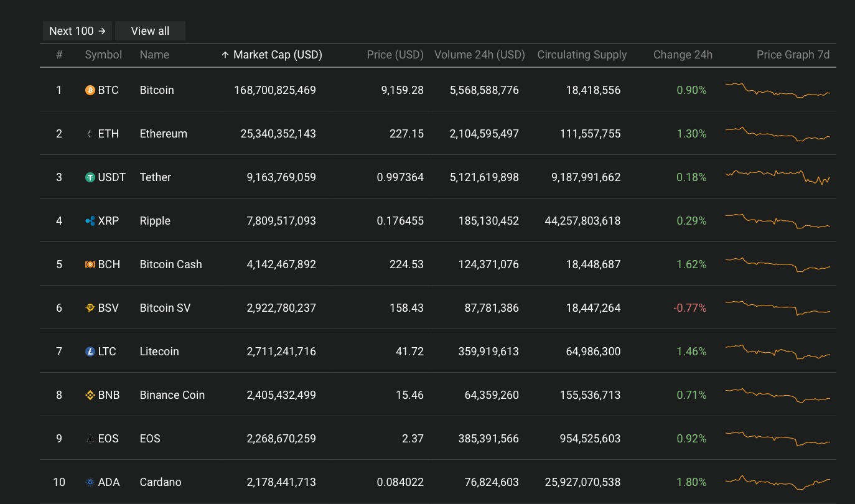Open the Litecoin name link
This screenshot has height=504, width=855.
(159, 352)
